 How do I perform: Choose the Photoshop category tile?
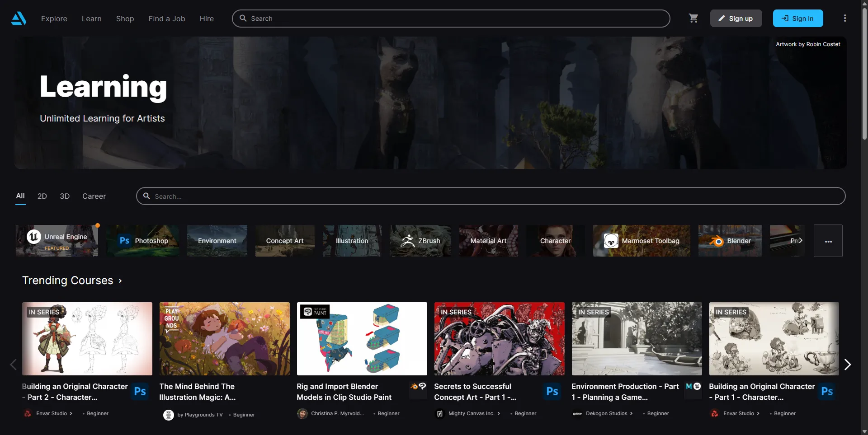pos(142,241)
